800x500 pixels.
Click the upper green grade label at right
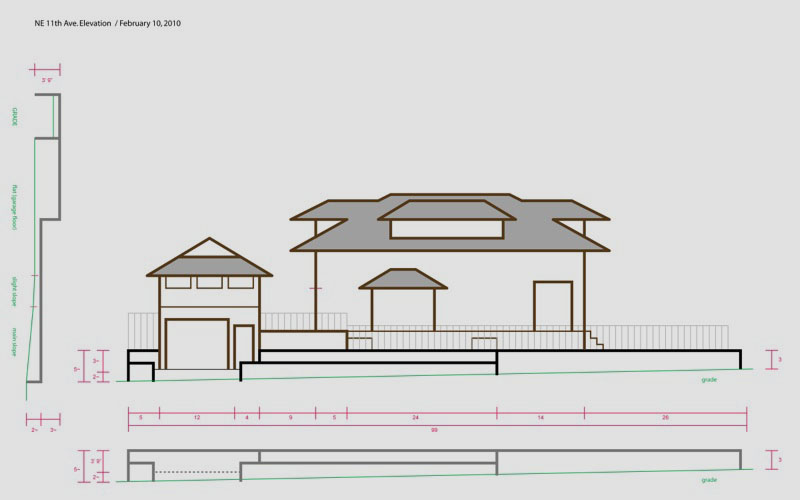tap(710, 380)
